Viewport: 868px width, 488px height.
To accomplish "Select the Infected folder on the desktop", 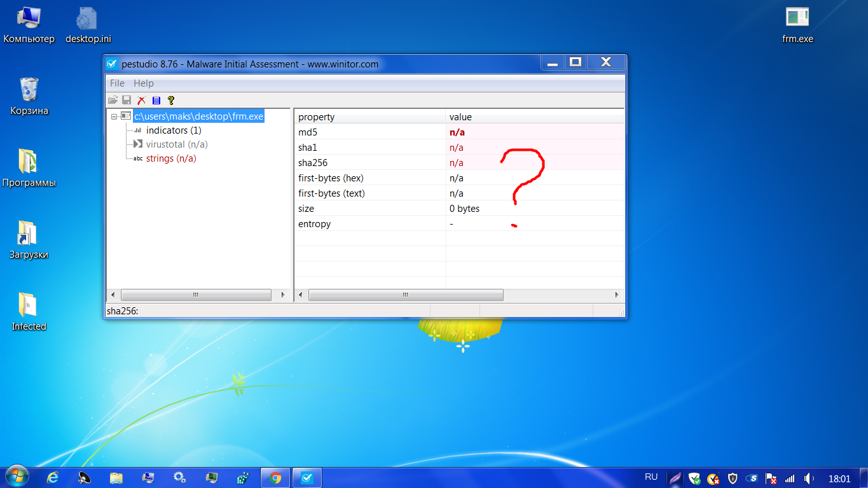I will click(x=29, y=312).
